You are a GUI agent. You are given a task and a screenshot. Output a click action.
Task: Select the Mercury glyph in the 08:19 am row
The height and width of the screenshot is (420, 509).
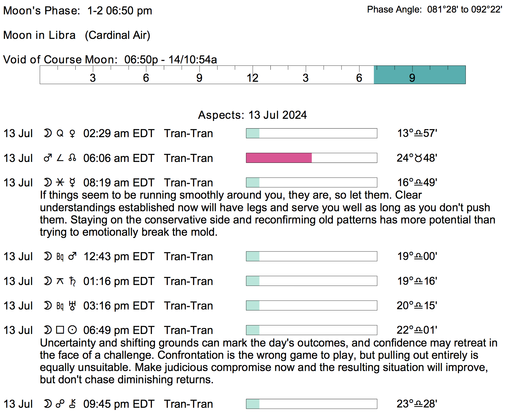coord(72,182)
